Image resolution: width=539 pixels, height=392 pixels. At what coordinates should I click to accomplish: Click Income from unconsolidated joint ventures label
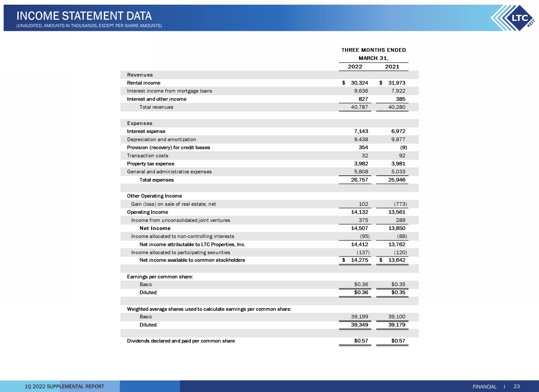(x=181, y=220)
